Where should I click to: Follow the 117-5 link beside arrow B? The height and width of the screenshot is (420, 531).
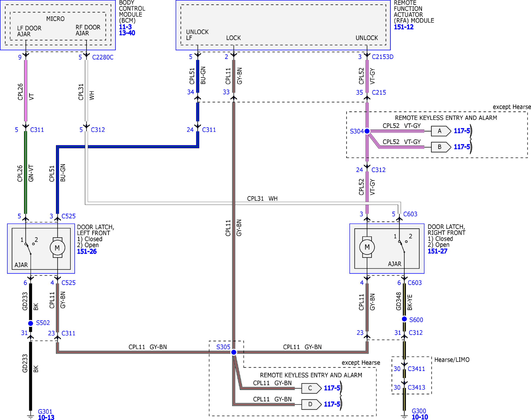click(462, 147)
